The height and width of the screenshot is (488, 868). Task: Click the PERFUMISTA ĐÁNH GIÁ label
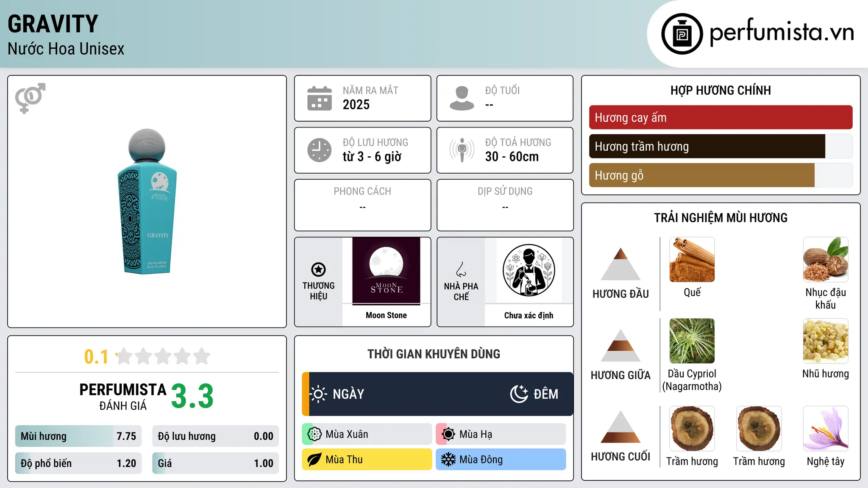123,396
